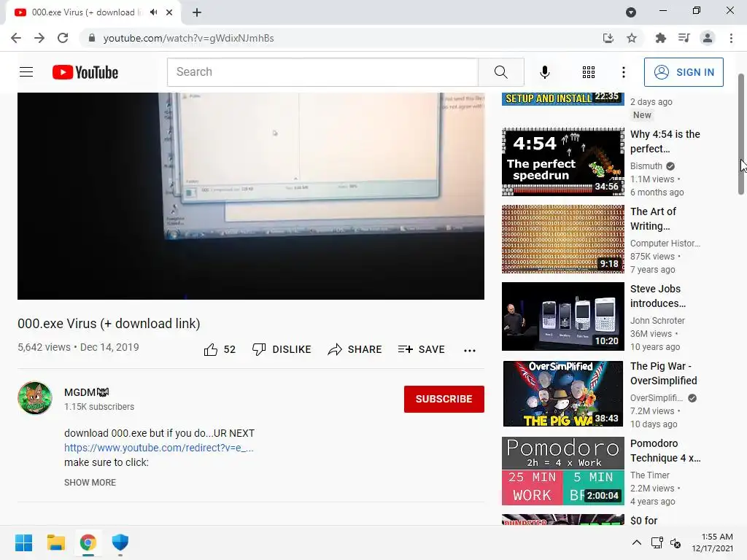The image size is (747, 560).
Task: Open media controls in Chrome toolbar
Action: pos(684,38)
